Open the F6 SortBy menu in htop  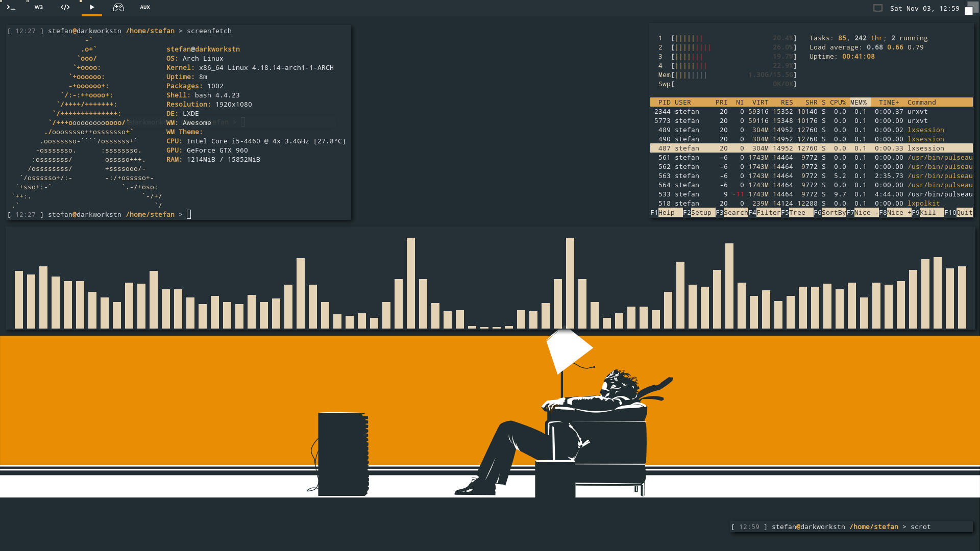[829, 213]
